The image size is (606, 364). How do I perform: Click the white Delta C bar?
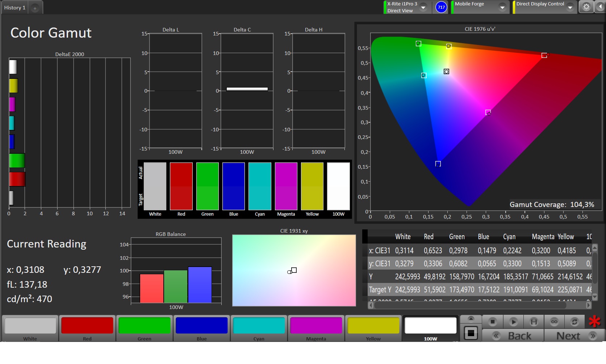(247, 89)
